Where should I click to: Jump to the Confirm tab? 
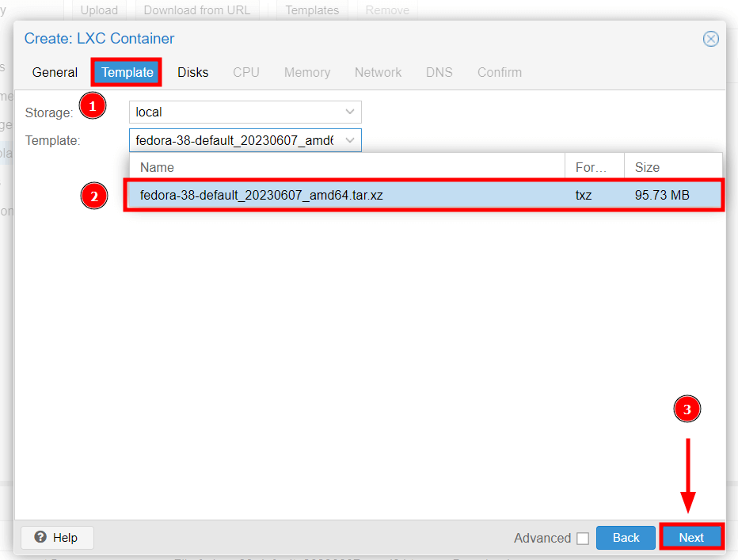click(x=499, y=72)
